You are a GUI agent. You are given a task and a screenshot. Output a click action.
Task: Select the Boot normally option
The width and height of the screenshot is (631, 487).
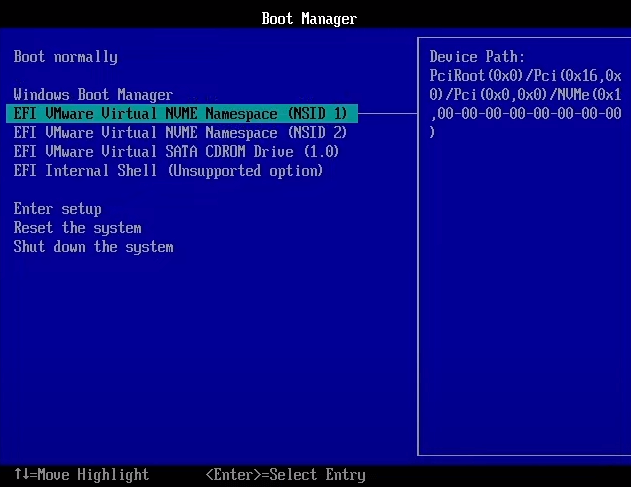pos(65,57)
